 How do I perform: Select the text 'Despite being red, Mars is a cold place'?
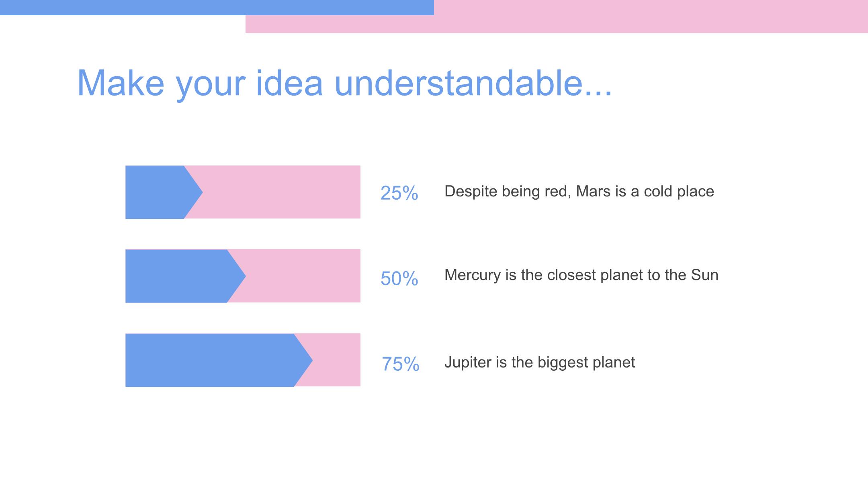click(x=579, y=192)
